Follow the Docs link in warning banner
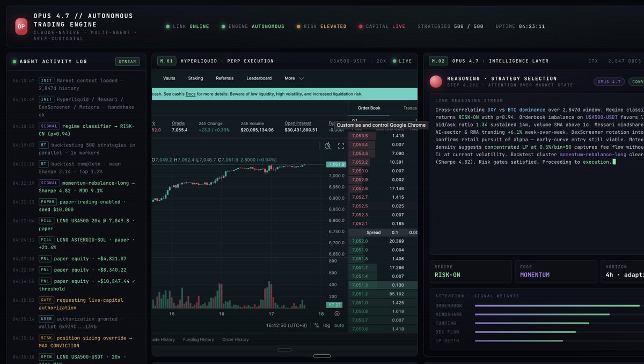This screenshot has height=364, width=644. pyautogui.click(x=191, y=94)
